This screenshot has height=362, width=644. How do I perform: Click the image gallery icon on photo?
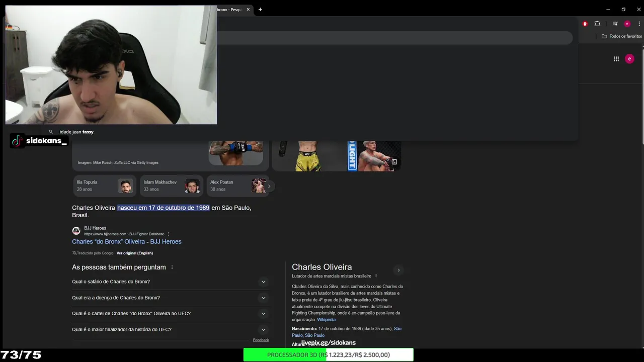click(394, 162)
